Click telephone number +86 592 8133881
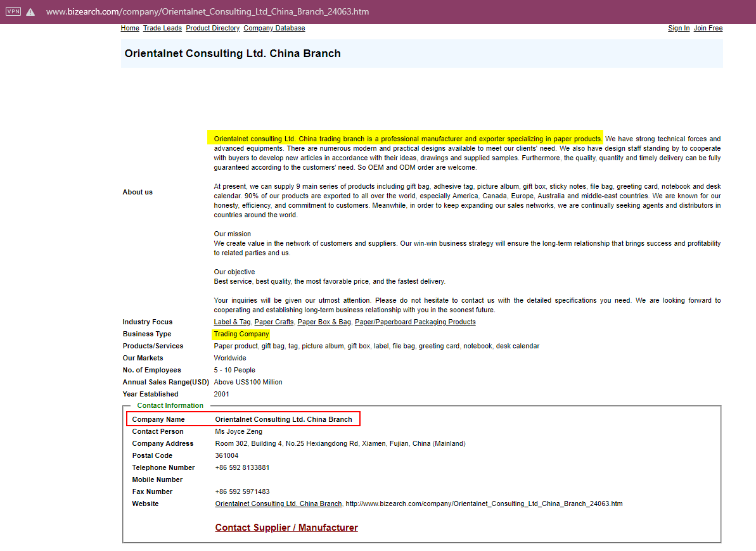The image size is (756, 551). [x=242, y=467]
